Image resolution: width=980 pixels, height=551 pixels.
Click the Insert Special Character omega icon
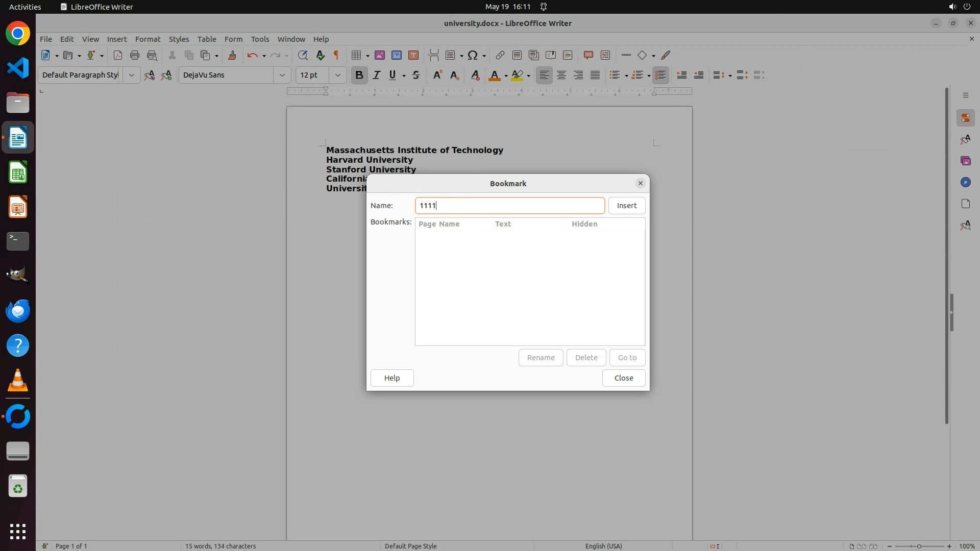tap(473, 55)
